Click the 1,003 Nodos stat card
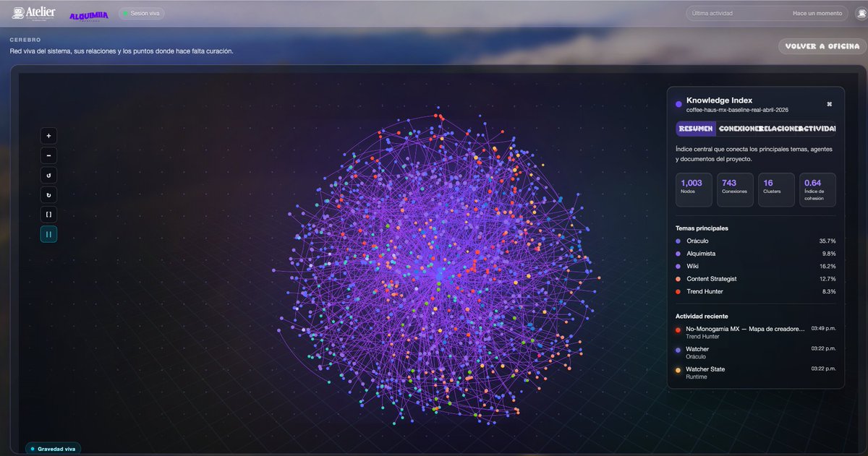868x456 pixels. click(694, 189)
